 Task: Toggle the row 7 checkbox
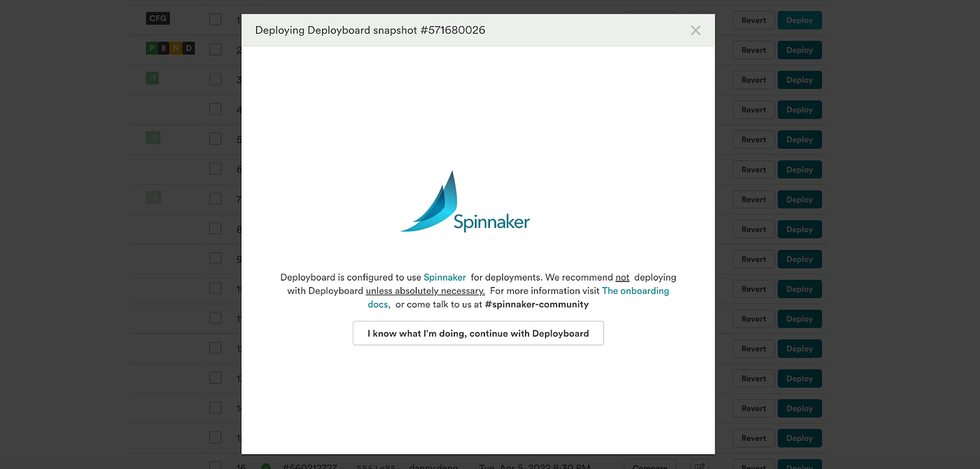pos(215,199)
